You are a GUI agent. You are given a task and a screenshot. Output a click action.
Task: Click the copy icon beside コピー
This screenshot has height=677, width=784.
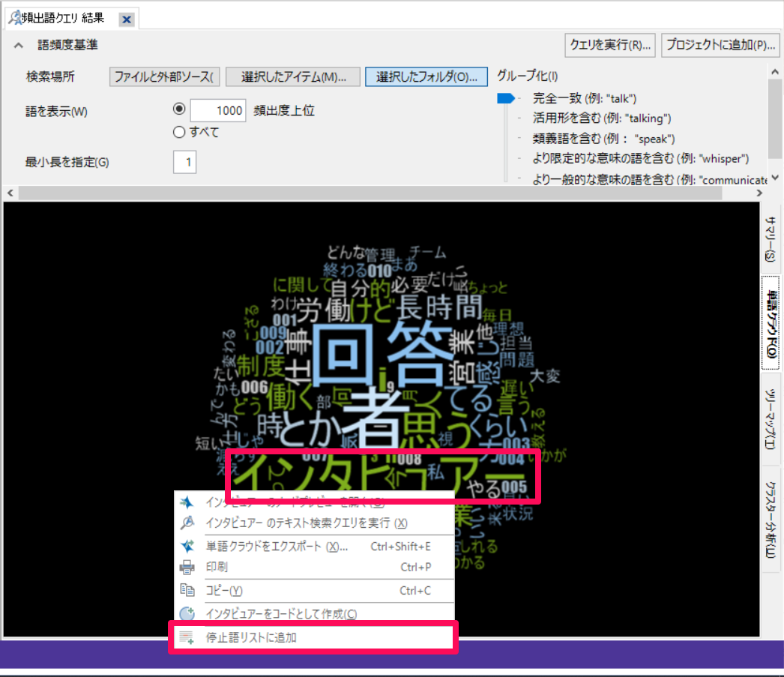pyautogui.click(x=187, y=591)
